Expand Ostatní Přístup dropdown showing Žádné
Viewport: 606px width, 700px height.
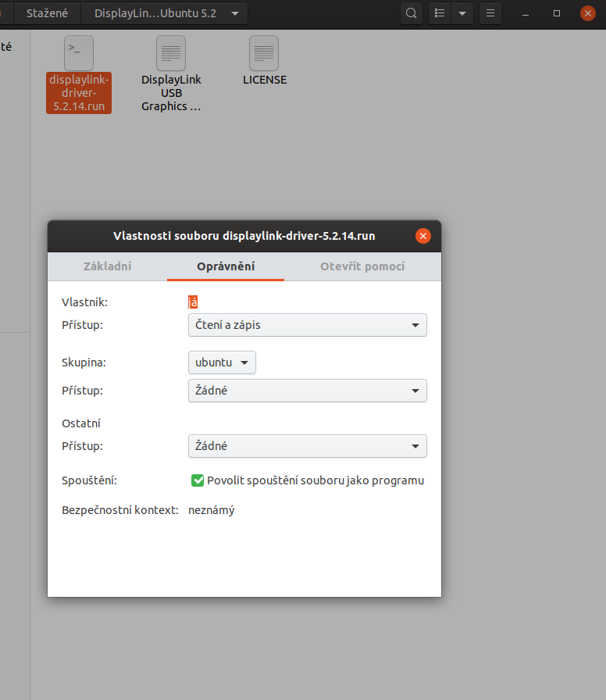pos(308,446)
